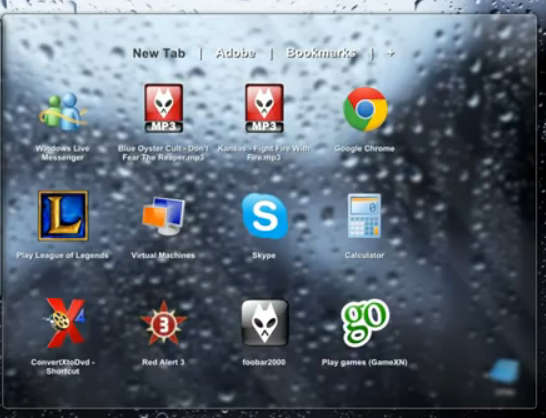546x418 pixels.
Task: Switch to the Adobe tab
Action: [x=236, y=53]
